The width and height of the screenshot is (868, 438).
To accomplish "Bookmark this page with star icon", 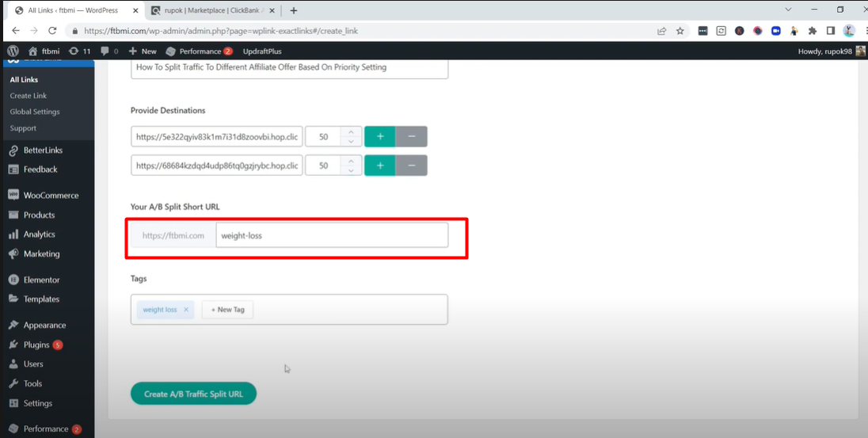I will [680, 31].
